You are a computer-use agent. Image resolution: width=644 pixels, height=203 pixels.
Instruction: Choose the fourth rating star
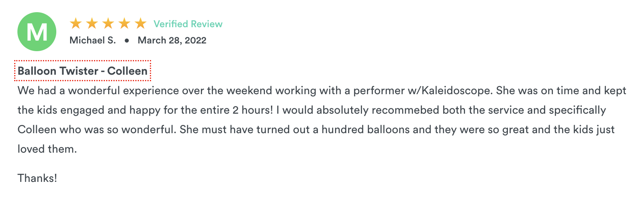click(x=124, y=24)
